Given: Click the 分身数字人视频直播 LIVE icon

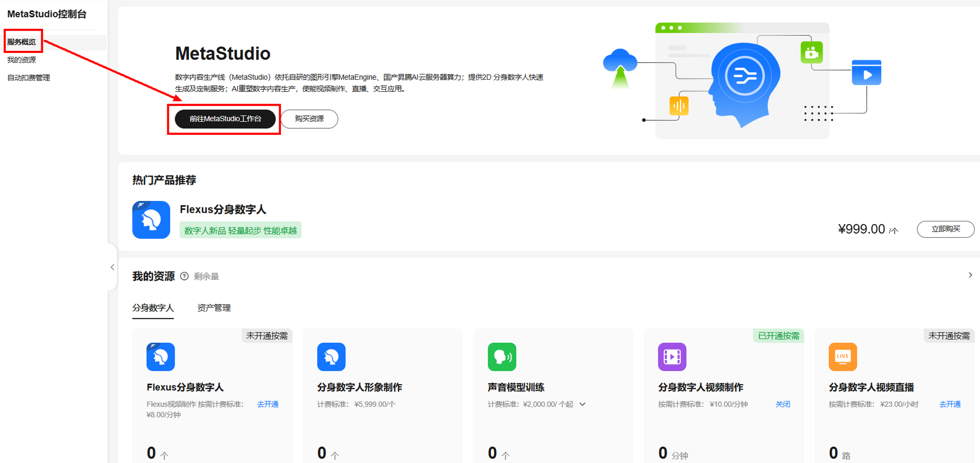Looking at the screenshot, I should click(843, 357).
